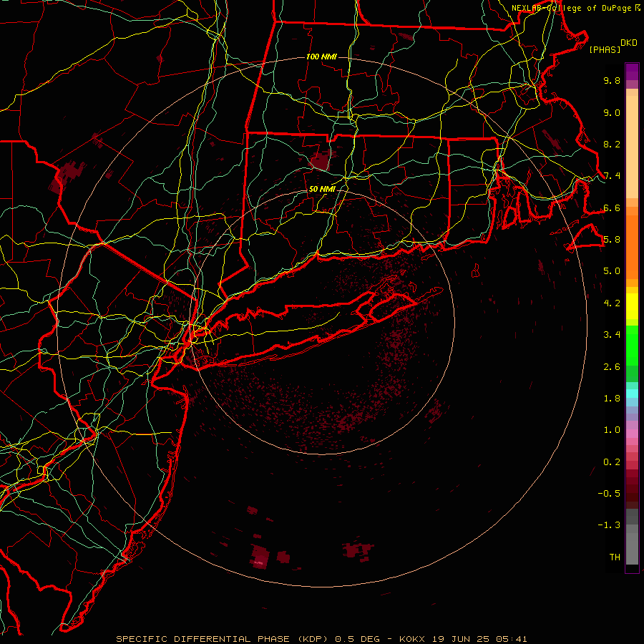Click the TH threshold label
Image resolution: width=644 pixels, height=644 pixels.
coord(615,557)
